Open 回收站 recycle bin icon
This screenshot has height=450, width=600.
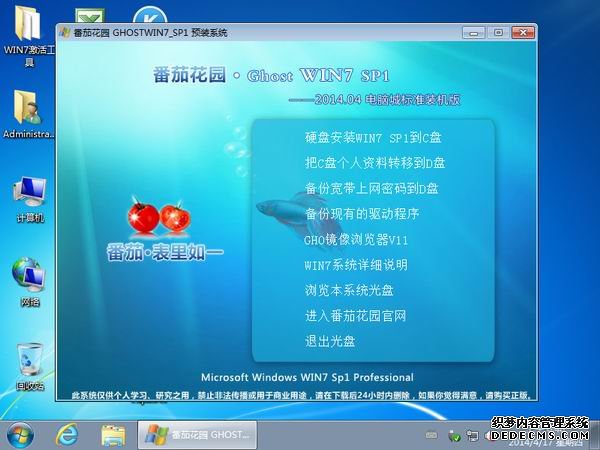pos(29,367)
